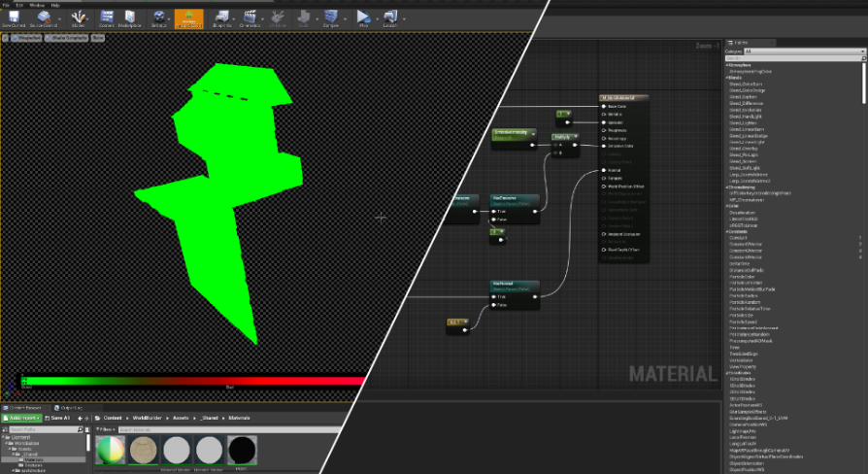Click the Build toolbar icon
868x474 pixels.
[x=303, y=18]
